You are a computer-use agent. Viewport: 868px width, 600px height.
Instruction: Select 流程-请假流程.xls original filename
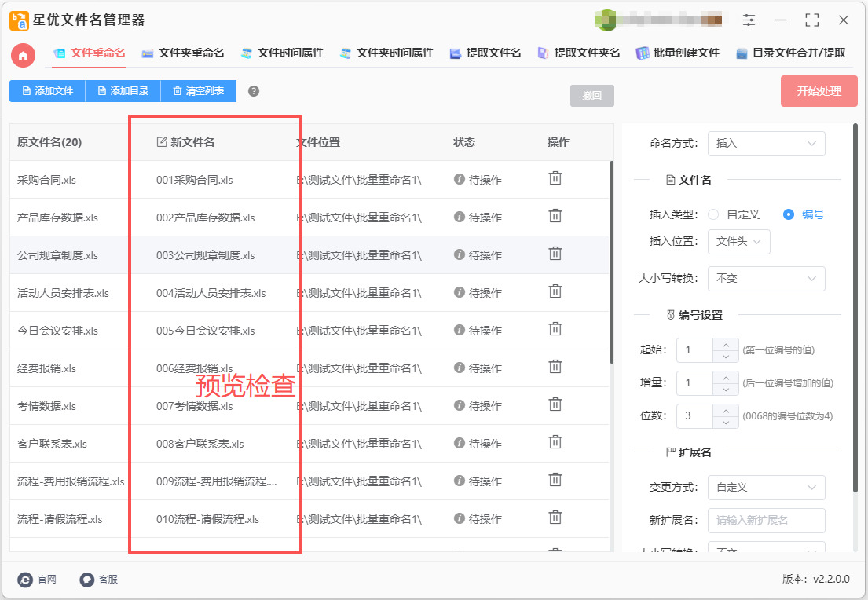(60, 519)
